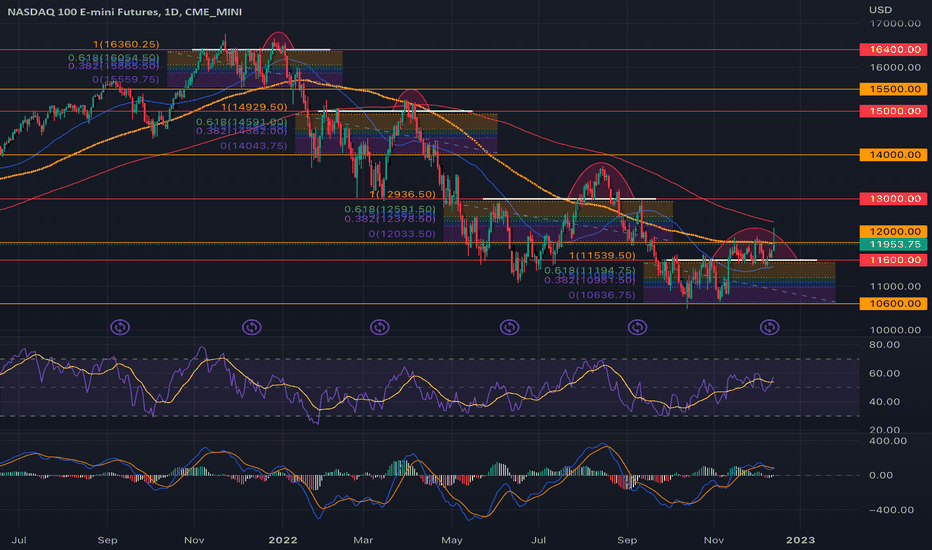Click the Fibonacci label 0(15559.75)
932x550 pixels.
[126, 79]
